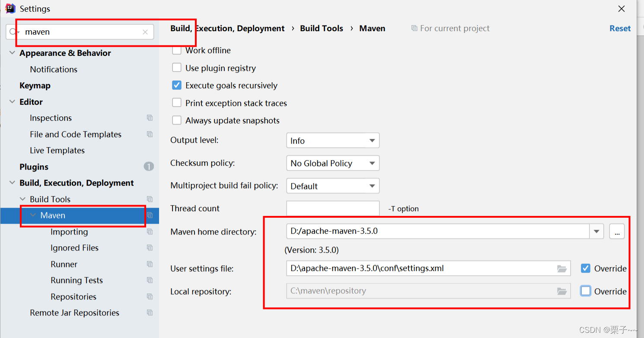This screenshot has width=644, height=338.
Task: Collapse the Appearance & Behavior section
Action: pyautogui.click(x=12, y=53)
